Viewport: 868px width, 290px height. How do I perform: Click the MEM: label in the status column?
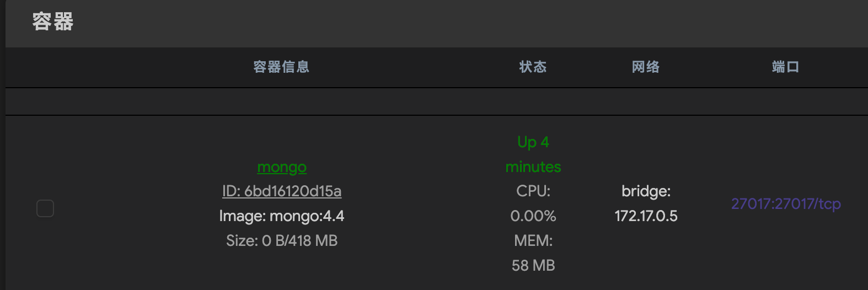[x=533, y=241]
